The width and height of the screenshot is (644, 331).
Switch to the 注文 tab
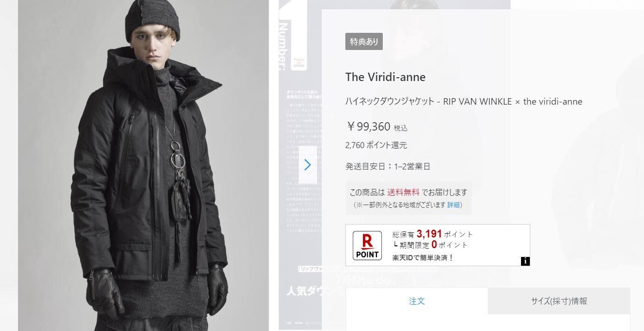point(417,301)
